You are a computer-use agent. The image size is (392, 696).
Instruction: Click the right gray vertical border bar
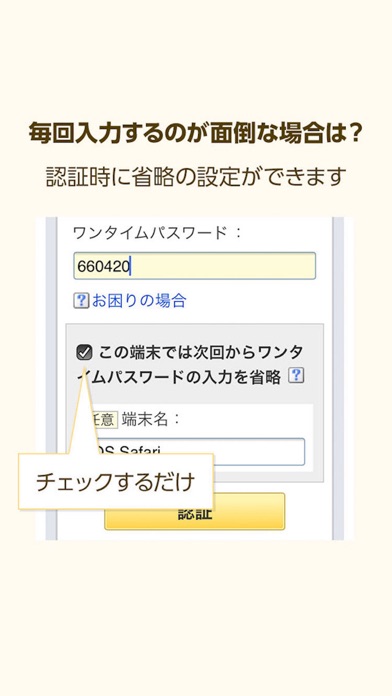click(338, 378)
